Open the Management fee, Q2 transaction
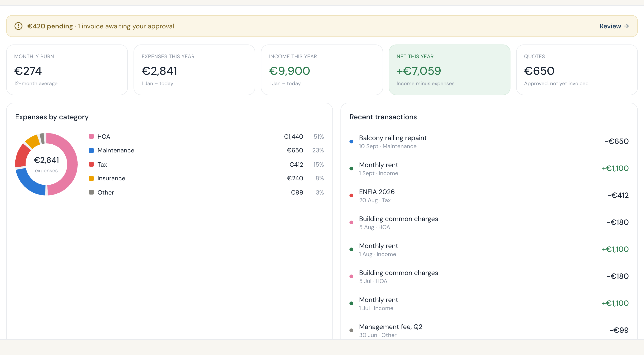644x355 pixels. 489,328
